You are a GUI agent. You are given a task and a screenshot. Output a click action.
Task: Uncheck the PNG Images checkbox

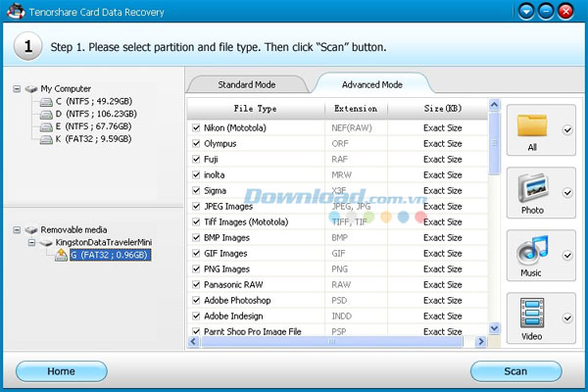coord(196,269)
